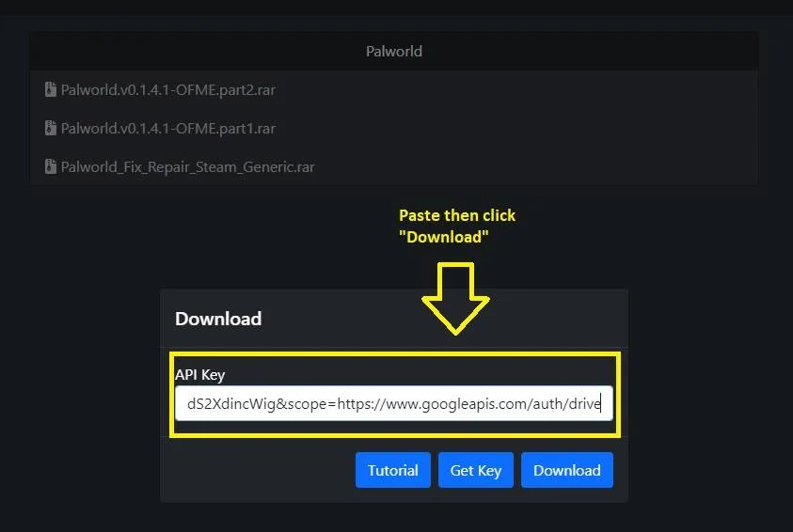Open Palworld.v0.1.4.1-OFME.part2.rar file link

(167, 90)
